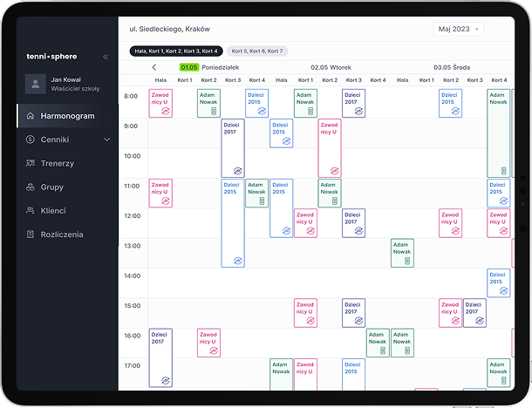Open Monday's 16:00 Dzieci 2017 Hala block
Viewport: 532px width, 408px height.
[x=160, y=357]
